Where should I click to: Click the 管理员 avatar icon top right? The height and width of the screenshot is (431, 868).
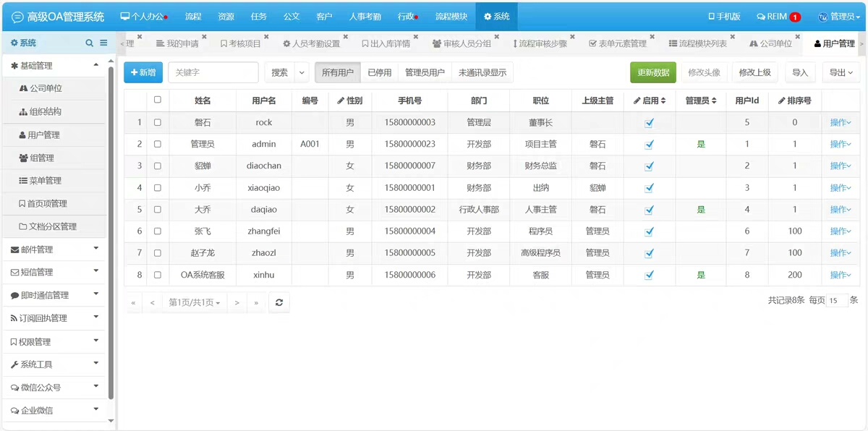(x=823, y=17)
